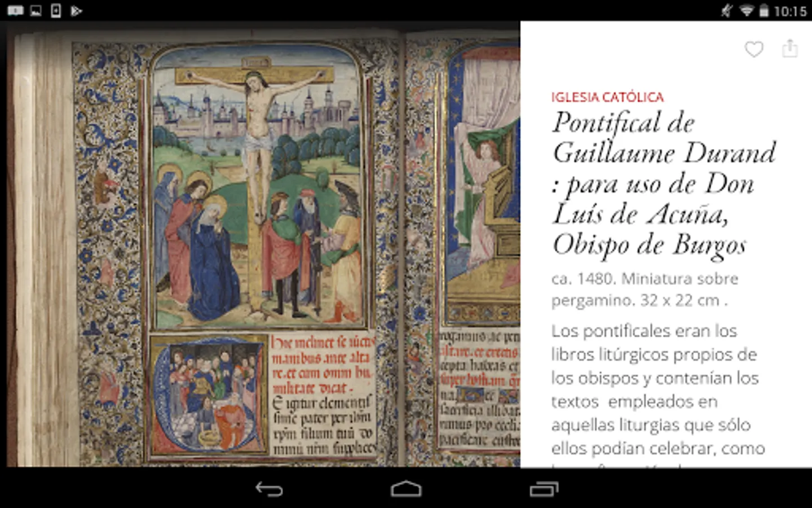Tap the right manuscript page with angel
This screenshot has height=508, width=812.
(464, 248)
